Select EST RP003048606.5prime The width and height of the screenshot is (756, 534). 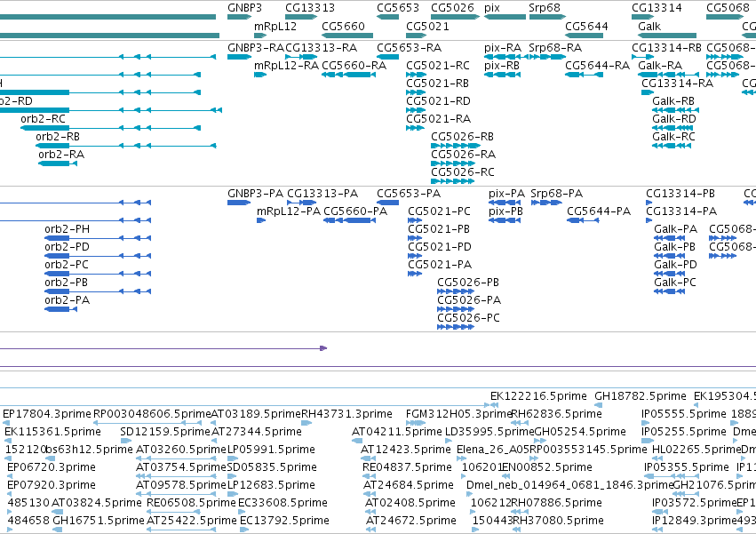152,414
